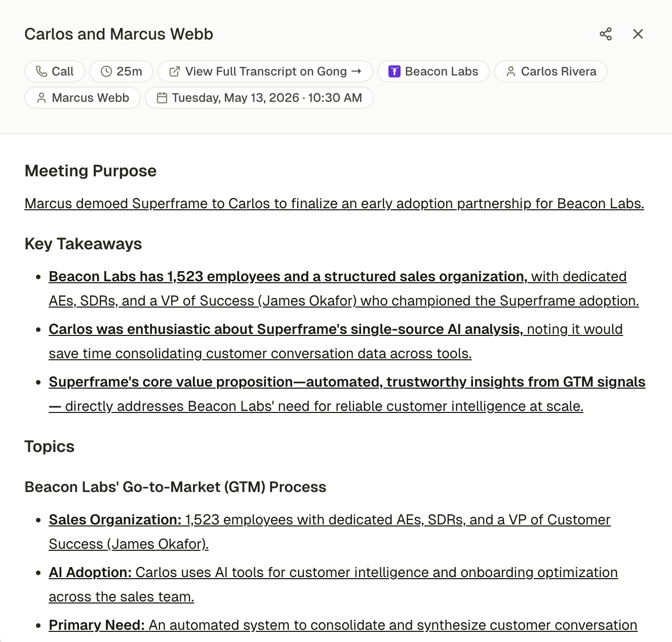
Task: Click the Meeting Purpose summary sentence
Action: tap(334, 203)
